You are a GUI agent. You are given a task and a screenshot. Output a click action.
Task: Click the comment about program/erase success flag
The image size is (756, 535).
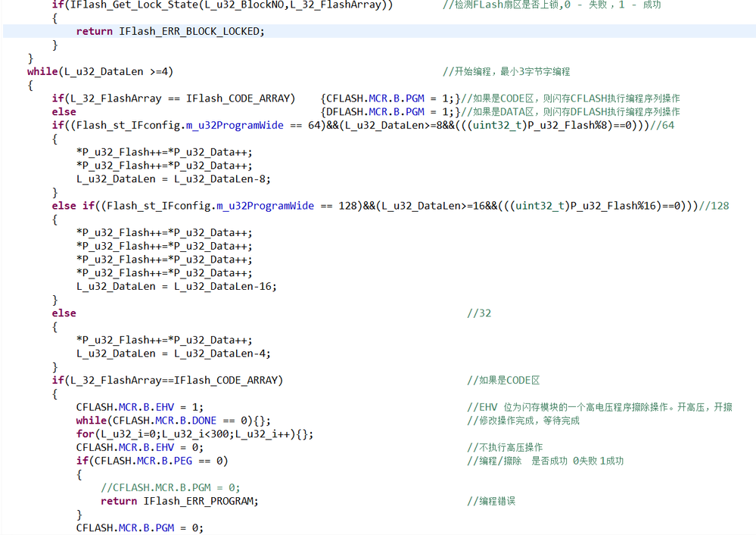pyautogui.click(x=546, y=462)
